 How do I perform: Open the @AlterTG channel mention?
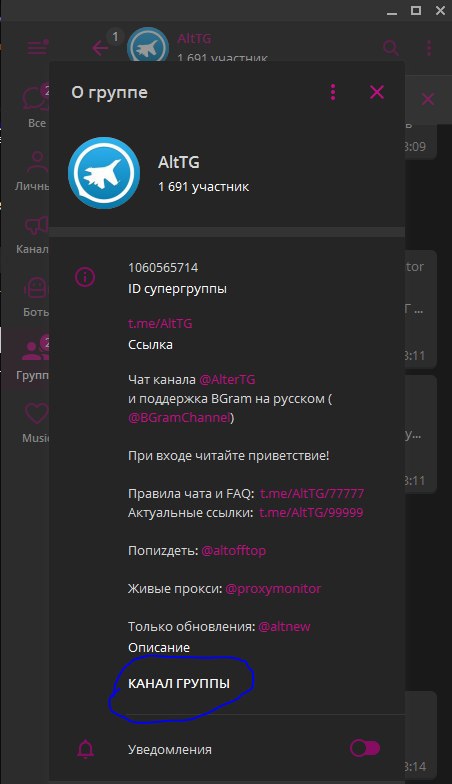228,380
